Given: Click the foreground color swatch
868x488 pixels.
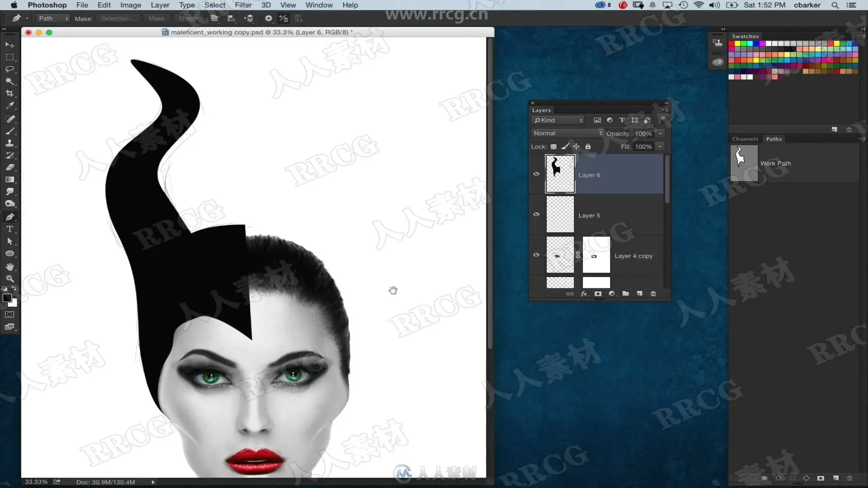Looking at the screenshot, I should (7, 298).
